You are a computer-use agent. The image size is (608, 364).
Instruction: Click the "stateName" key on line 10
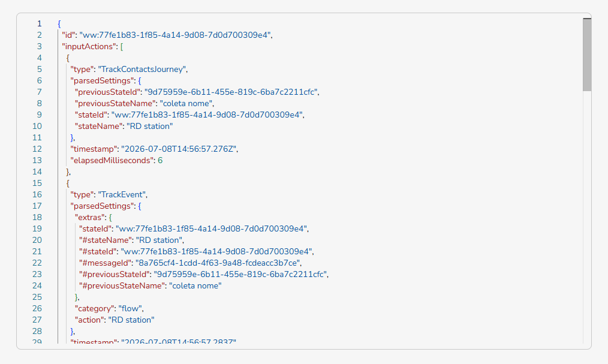click(98, 127)
